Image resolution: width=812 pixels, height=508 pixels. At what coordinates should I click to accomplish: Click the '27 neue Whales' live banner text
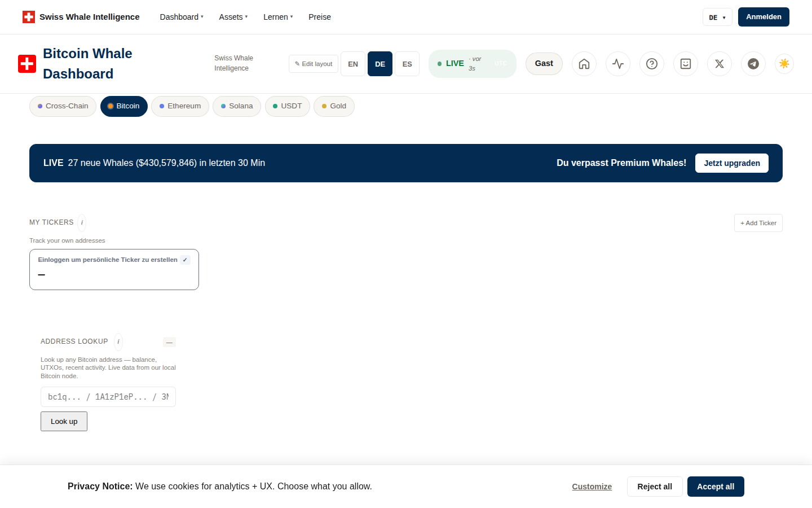pos(166,163)
